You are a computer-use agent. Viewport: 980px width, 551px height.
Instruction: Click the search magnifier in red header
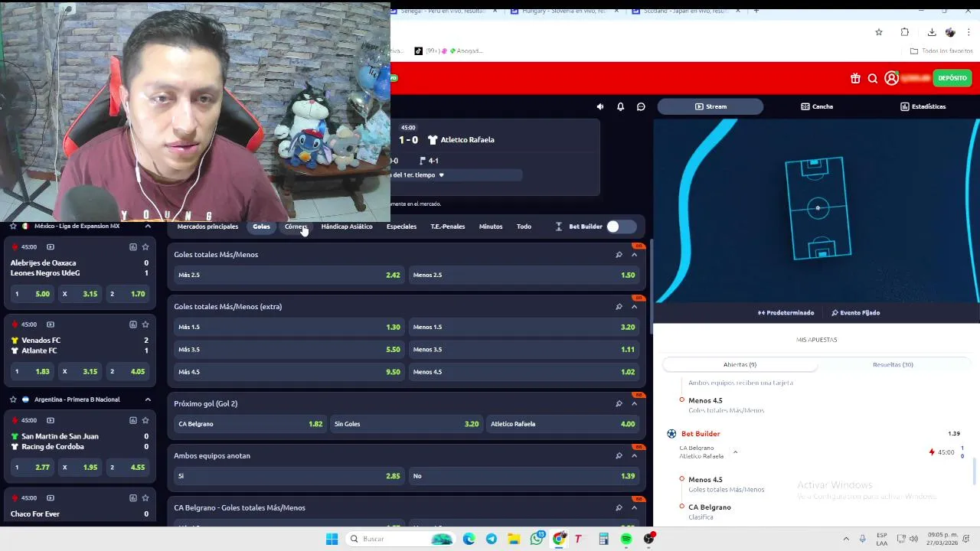click(873, 78)
